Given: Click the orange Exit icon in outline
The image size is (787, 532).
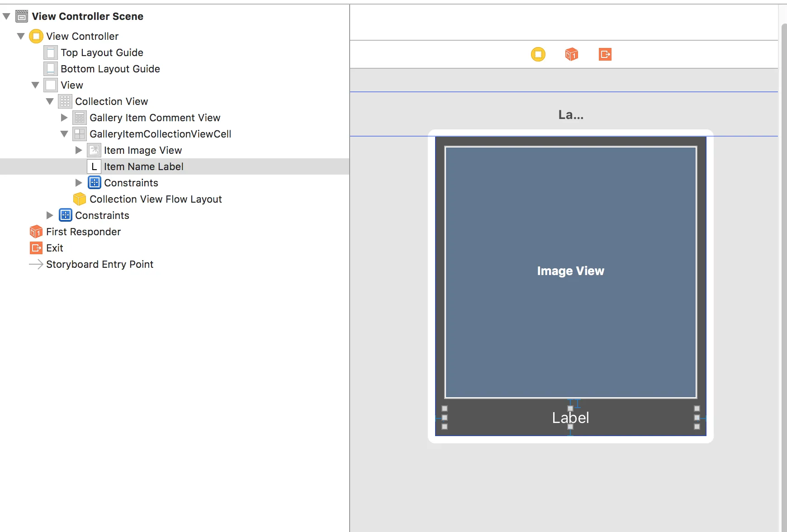Looking at the screenshot, I should tap(36, 248).
